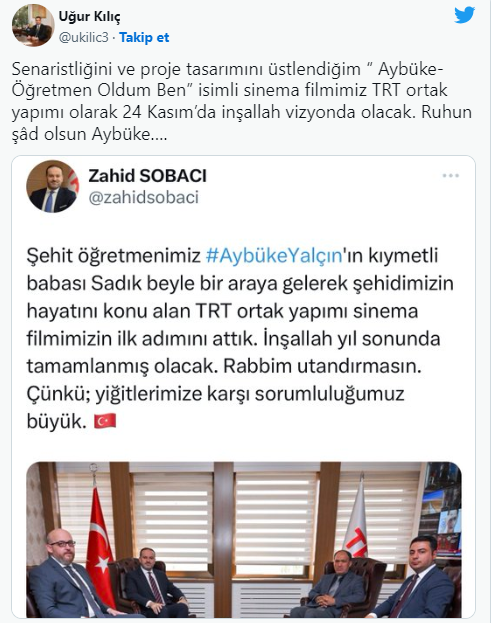494x623 pixels.
Task: Click the Twitter bird logo
Action: click(465, 15)
